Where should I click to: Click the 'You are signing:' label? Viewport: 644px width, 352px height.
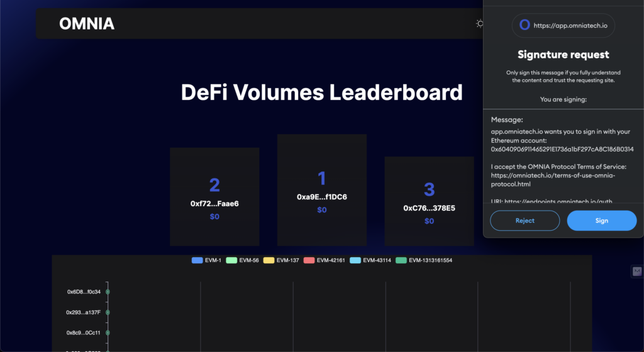[x=563, y=99]
